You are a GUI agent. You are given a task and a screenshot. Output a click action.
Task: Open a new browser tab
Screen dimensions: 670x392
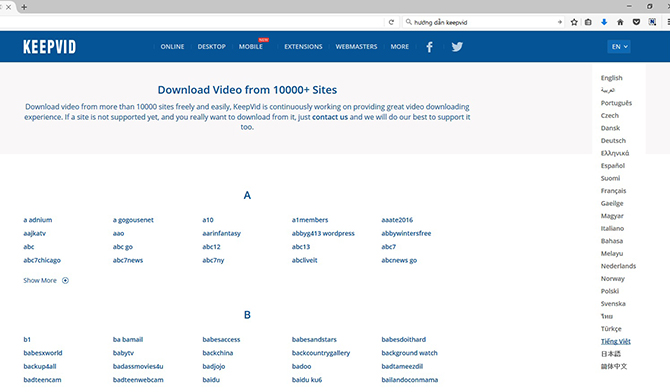coord(24,7)
